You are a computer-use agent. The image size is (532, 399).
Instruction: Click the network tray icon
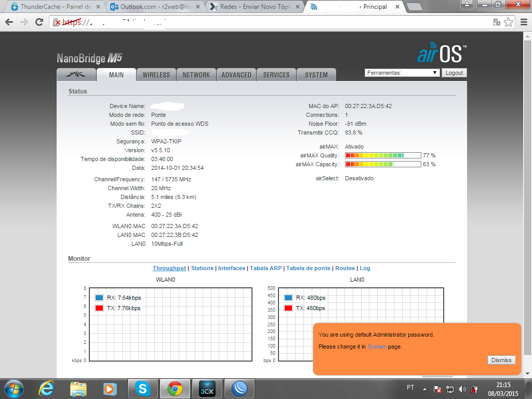tap(450, 389)
